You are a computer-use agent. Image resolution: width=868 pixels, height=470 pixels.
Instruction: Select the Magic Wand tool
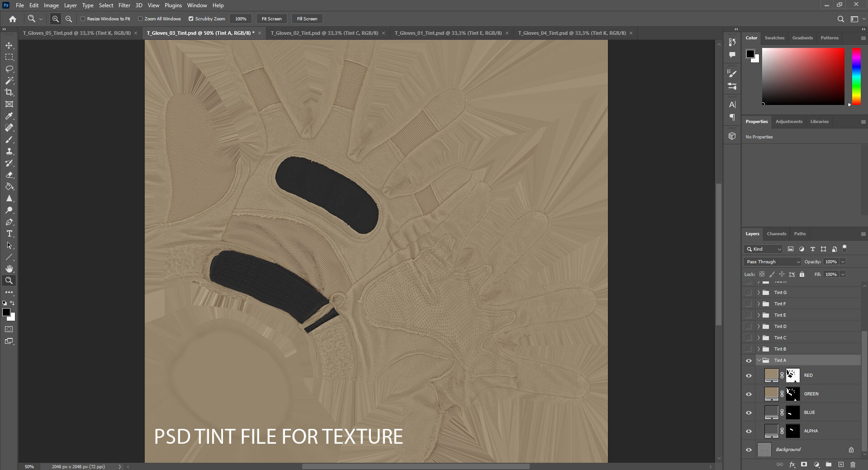(x=9, y=81)
